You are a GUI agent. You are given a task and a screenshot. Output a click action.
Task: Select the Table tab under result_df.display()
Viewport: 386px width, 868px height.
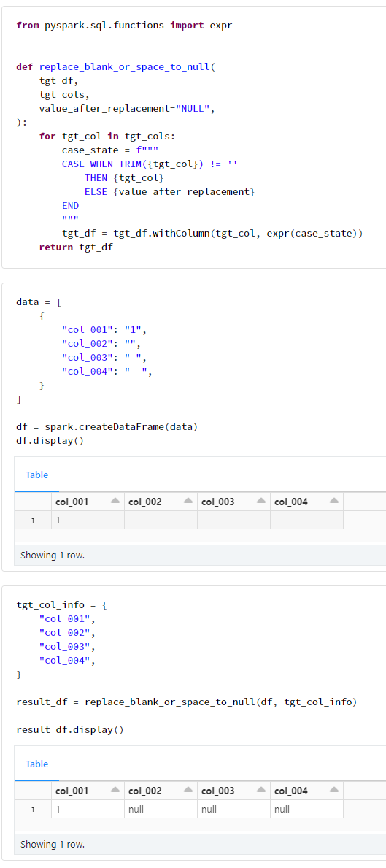[36, 764]
